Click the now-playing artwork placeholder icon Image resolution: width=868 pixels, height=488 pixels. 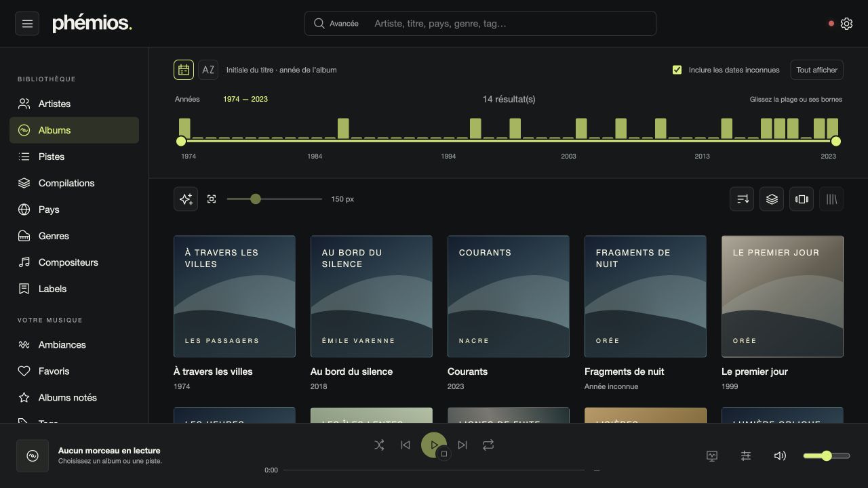click(33, 456)
